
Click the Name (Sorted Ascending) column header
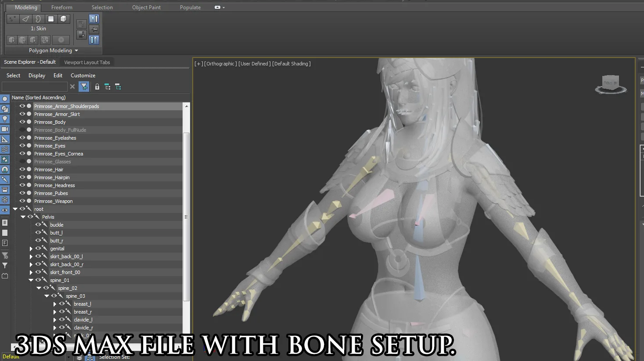click(100, 97)
